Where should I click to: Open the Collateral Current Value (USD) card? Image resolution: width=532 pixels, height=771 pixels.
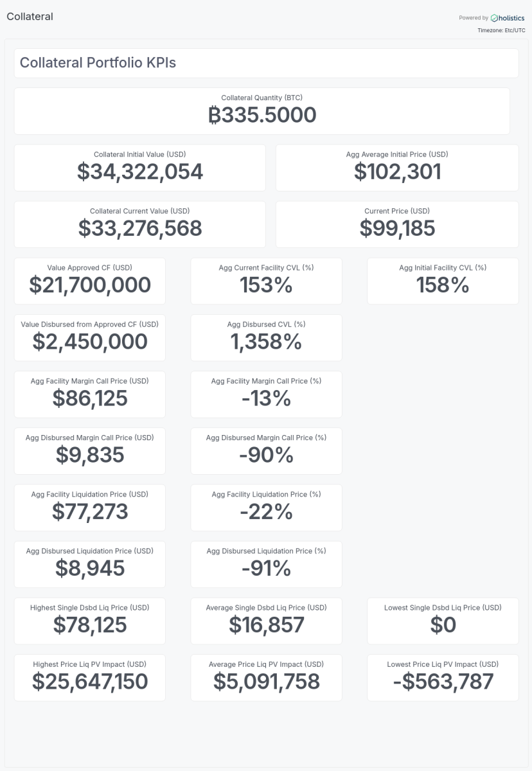(139, 224)
